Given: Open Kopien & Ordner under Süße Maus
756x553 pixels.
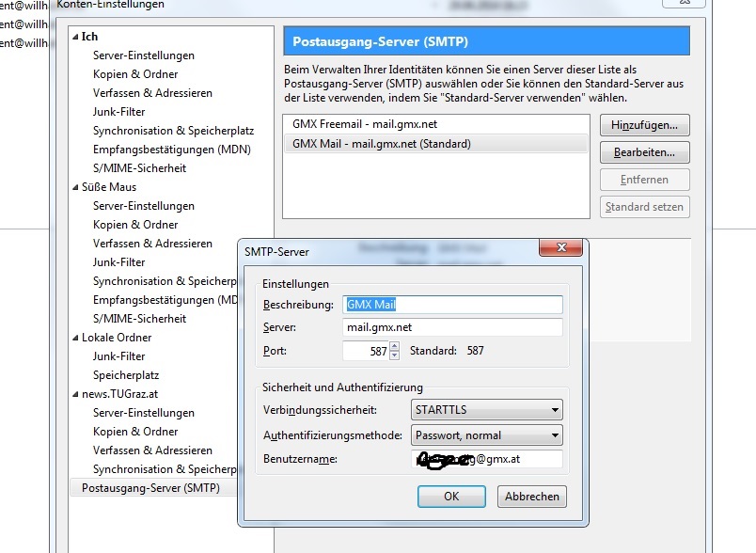Looking at the screenshot, I should coord(135,225).
